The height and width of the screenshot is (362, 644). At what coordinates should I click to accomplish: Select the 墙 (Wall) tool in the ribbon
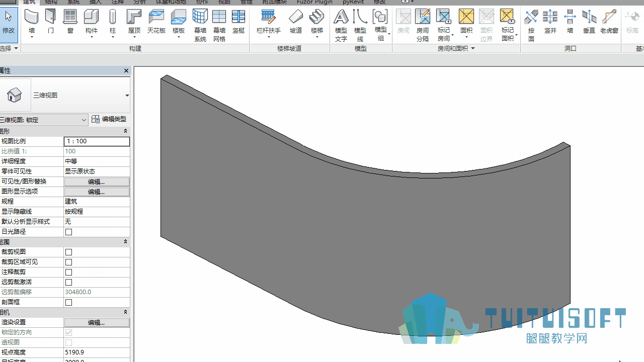coord(32,23)
